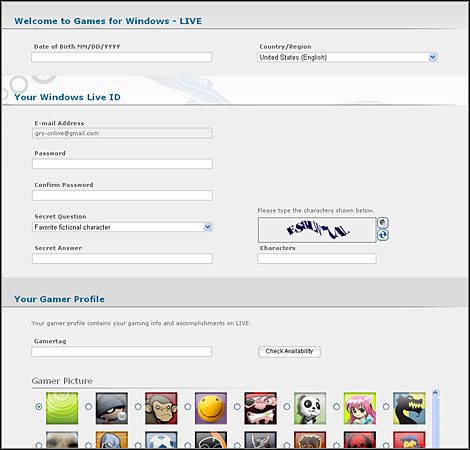470x450 pixels.
Task: Click the Check Availability button
Action: (289, 351)
